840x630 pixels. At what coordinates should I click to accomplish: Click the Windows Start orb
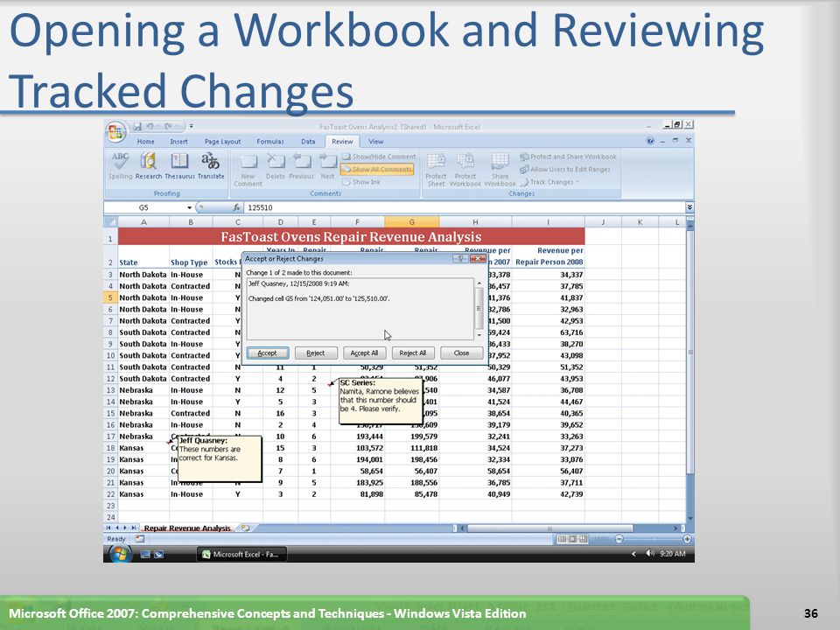click(x=120, y=553)
